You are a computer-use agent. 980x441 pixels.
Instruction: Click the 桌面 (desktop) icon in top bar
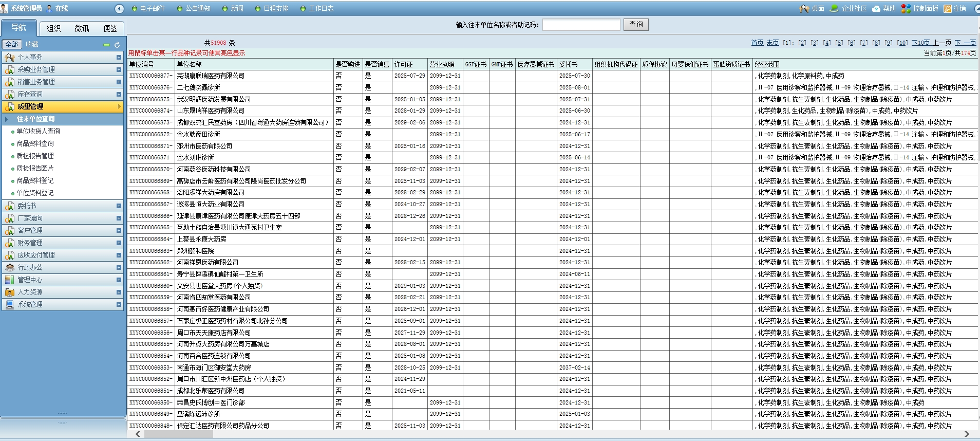pyautogui.click(x=804, y=9)
